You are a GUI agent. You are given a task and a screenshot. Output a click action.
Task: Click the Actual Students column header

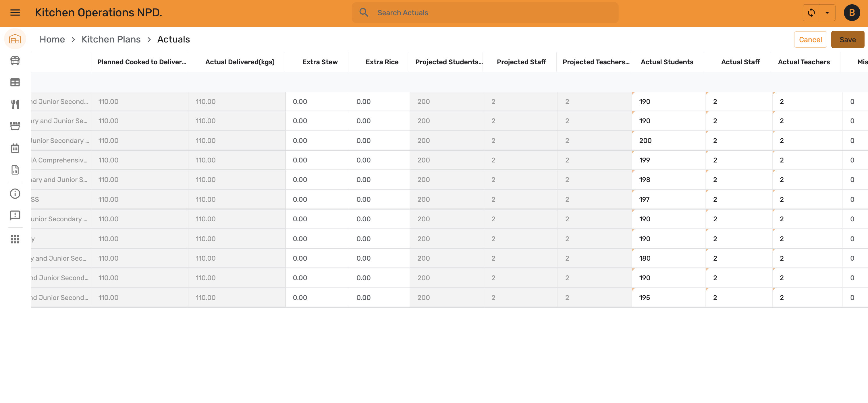(x=667, y=62)
